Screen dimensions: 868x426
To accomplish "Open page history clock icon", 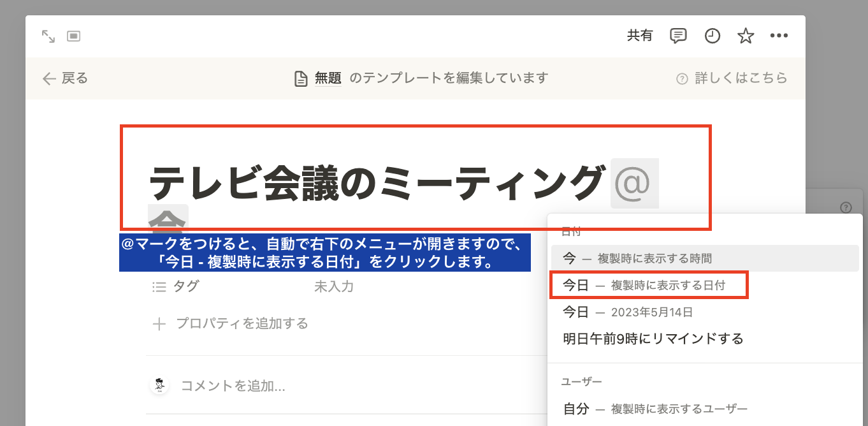I will [712, 36].
